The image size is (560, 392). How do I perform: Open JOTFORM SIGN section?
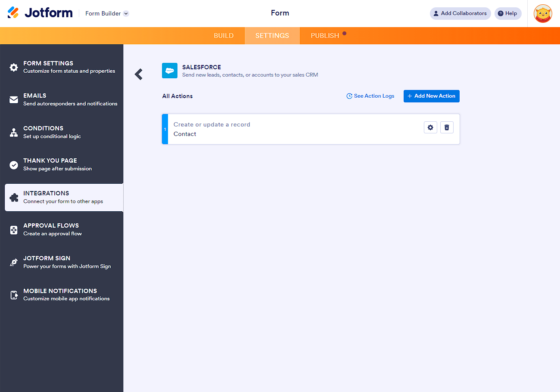tap(62, 262)
